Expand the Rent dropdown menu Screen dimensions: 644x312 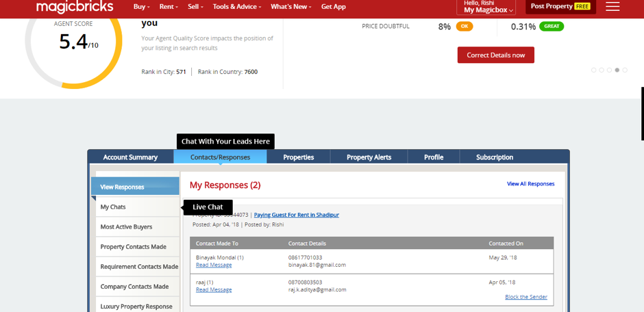point(169,7)
